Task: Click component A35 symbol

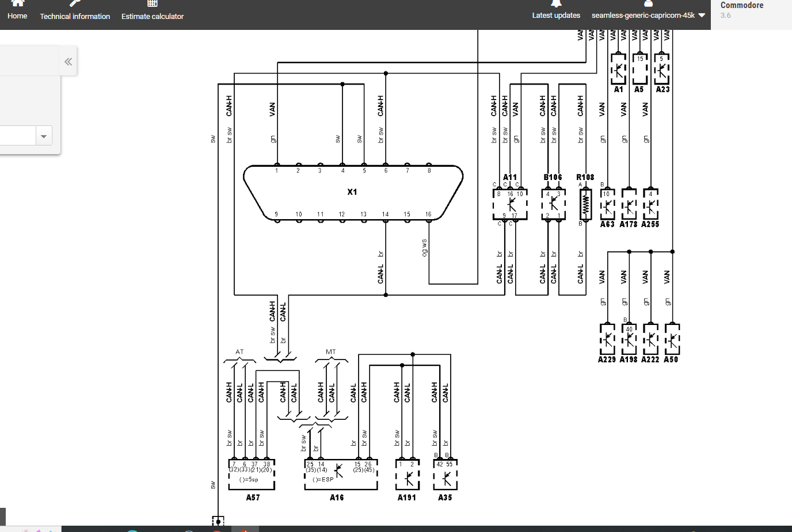Action: click(x=445, y=474)
